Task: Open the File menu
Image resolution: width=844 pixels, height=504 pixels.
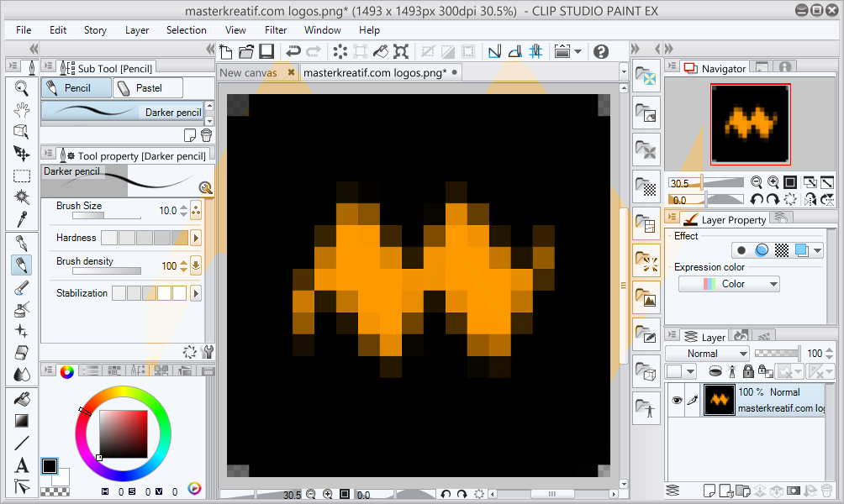Action: pos(24,30)
